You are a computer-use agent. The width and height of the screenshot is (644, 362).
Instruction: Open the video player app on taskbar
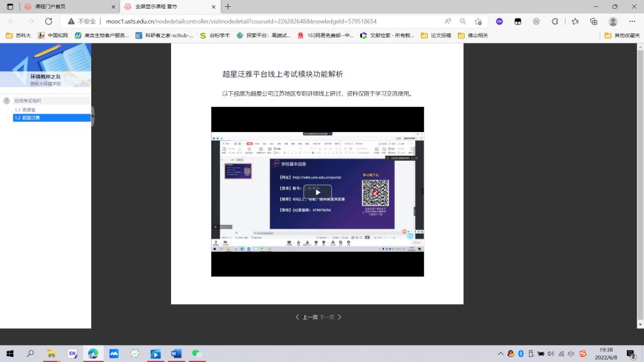[x=155, y=353]
